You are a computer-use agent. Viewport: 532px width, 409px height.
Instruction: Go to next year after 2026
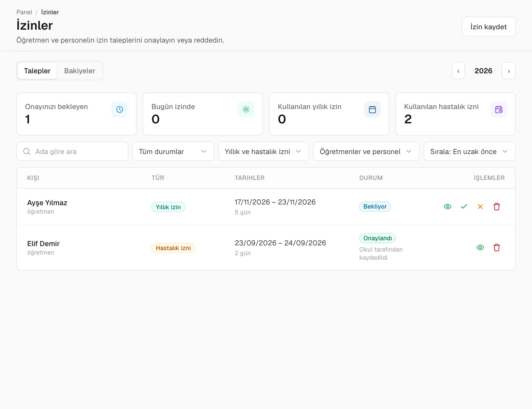[x=509, y=71]
